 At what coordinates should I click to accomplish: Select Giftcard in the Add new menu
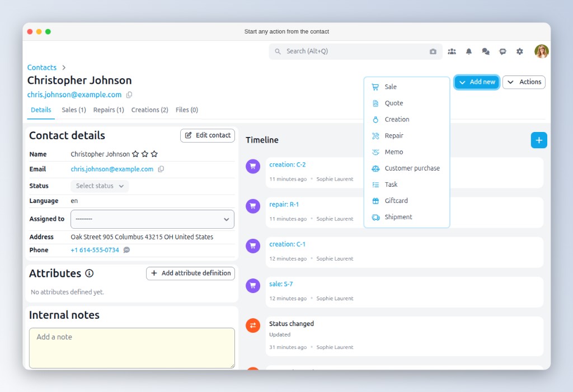pos(396,201)
